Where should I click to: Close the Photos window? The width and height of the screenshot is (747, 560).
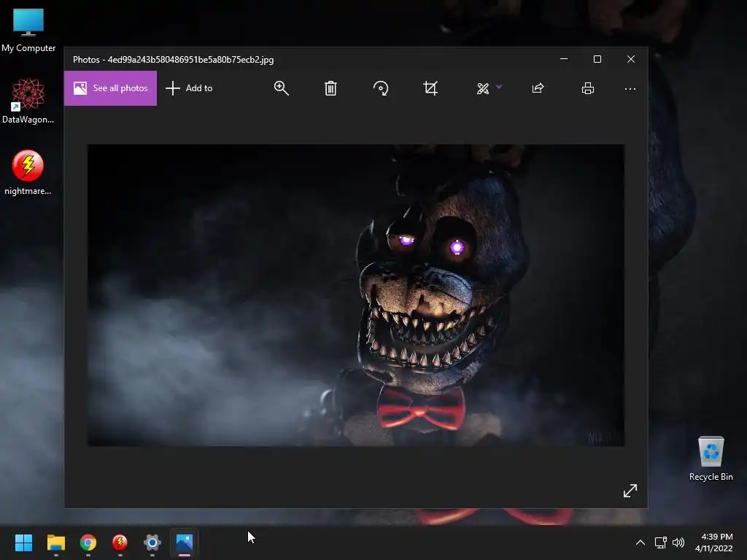[631, 59]
